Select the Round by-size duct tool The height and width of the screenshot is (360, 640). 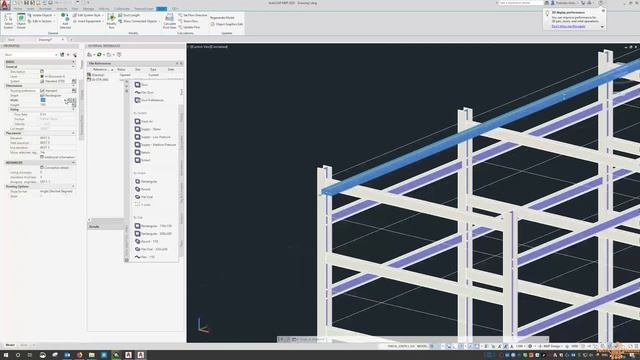click(145, 242)
